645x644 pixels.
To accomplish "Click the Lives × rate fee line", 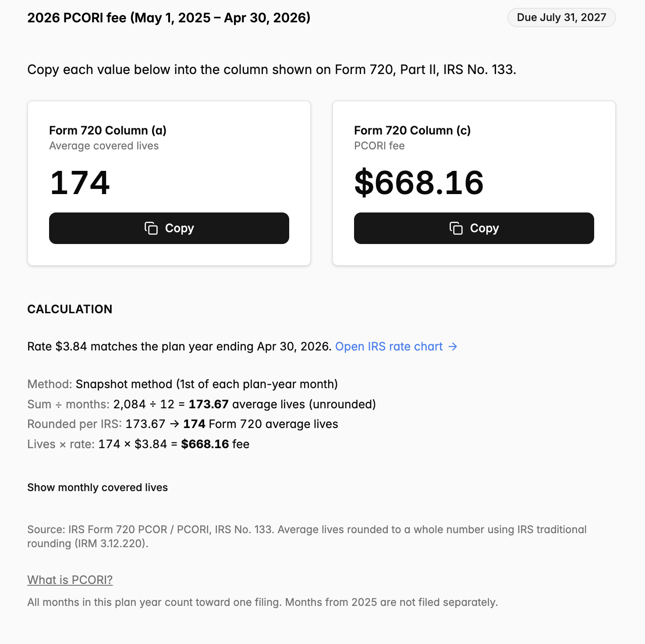I will (138, 444).
